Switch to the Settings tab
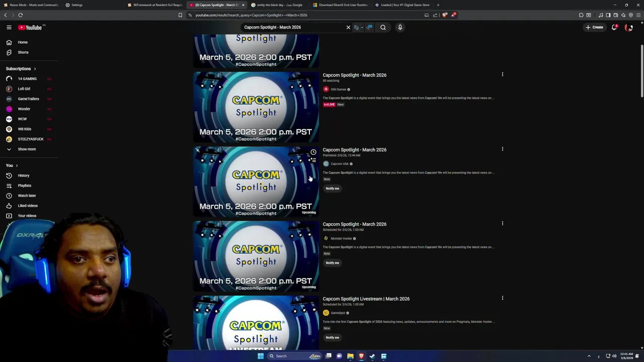Screen dimensions: 644x362 [93, 5]
